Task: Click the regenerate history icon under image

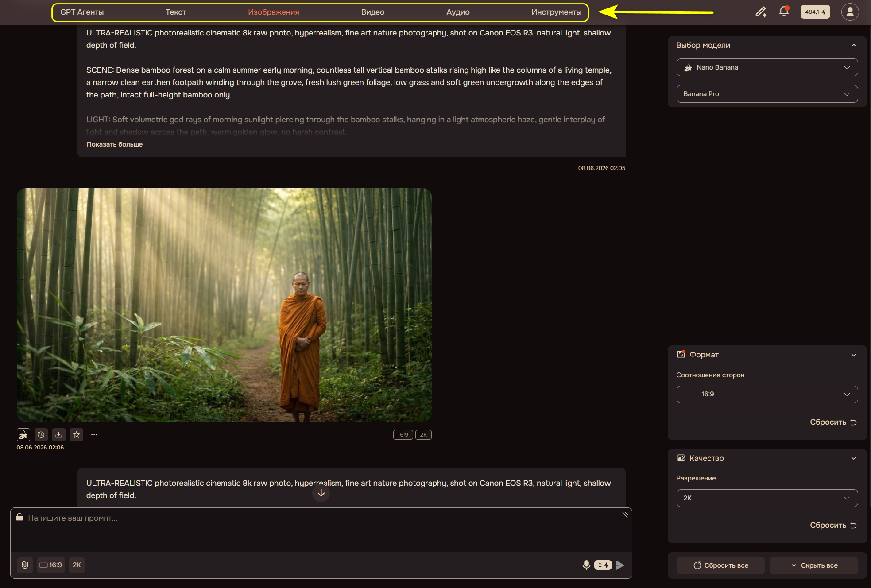Action: (41, 435)
